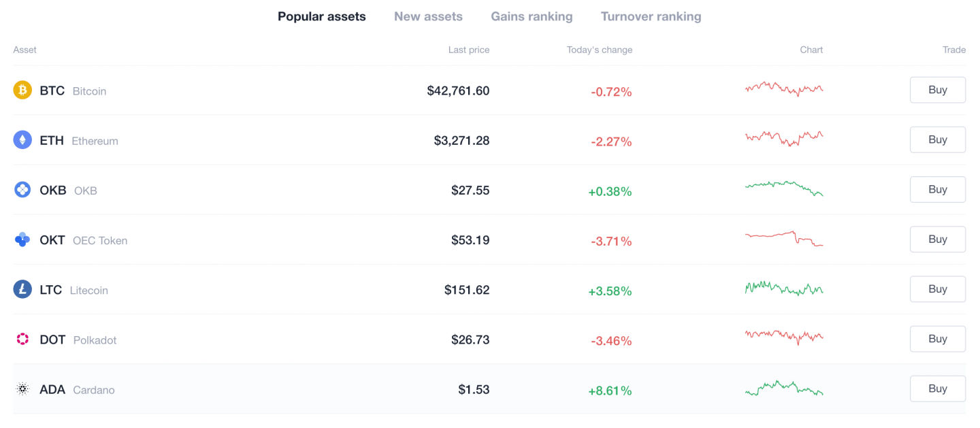980x428 pixels.
Task: Click the Litecoin price $151.62
Action: tap(467, 289)
